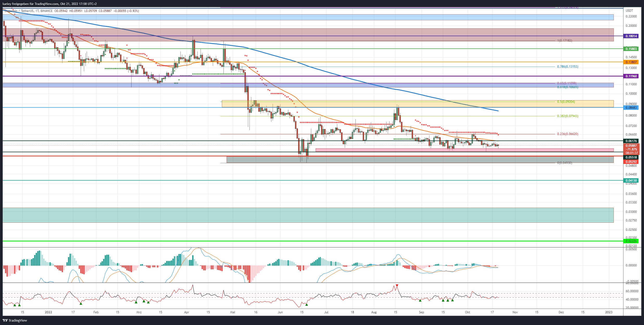Click the Jun label on time axis

[x=280, y=312]
